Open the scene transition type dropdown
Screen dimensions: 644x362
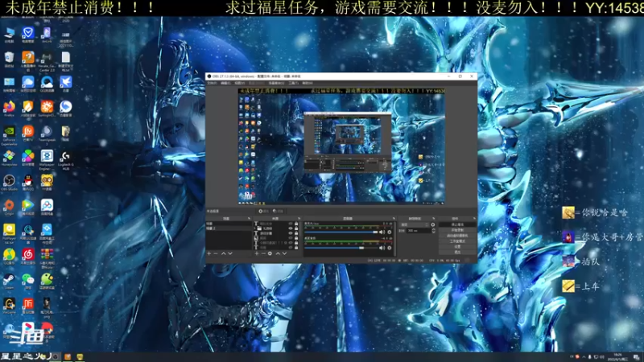414,224
